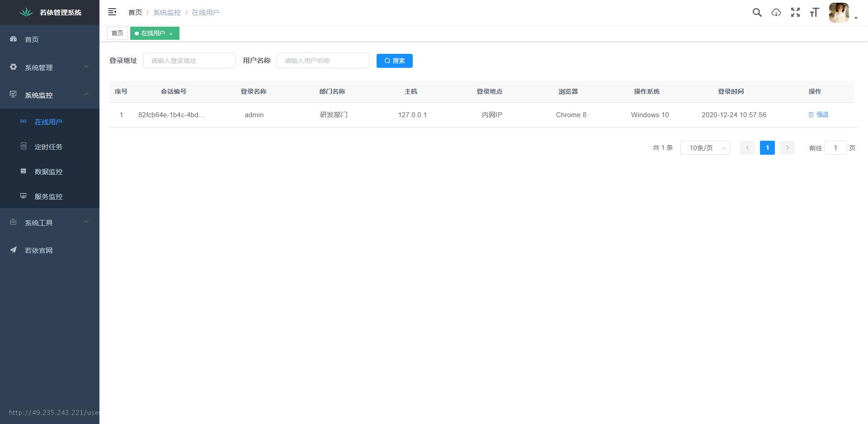Screen dimensions: 868x424
Task: Click the RuoYi logo leaf icon
Action: (26, 12)
